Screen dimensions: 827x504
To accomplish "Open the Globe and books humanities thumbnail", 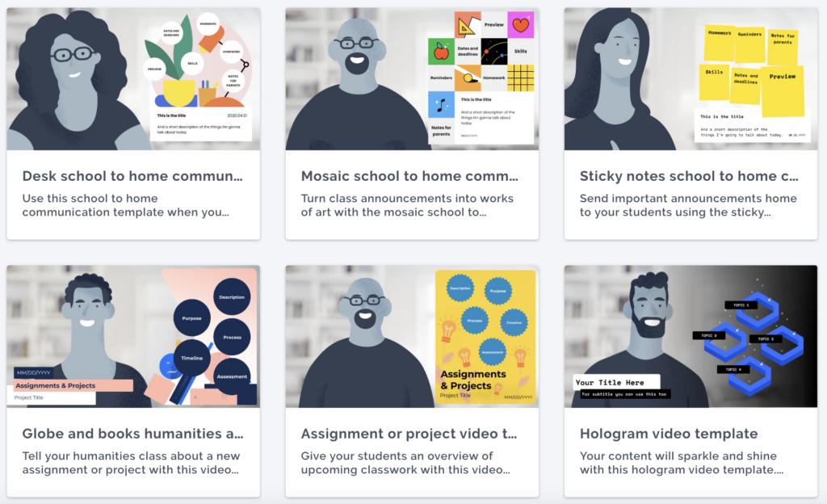I will click(133, 336).
